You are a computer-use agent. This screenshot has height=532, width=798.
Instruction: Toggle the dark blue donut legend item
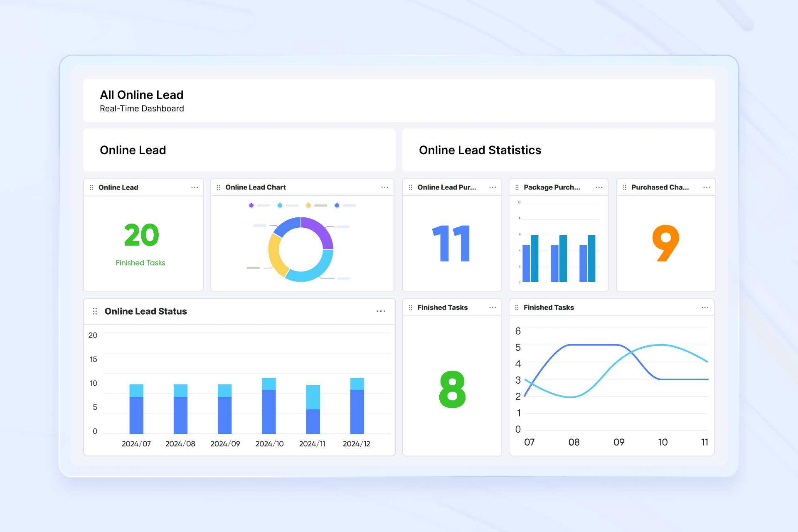coord(337,205)
